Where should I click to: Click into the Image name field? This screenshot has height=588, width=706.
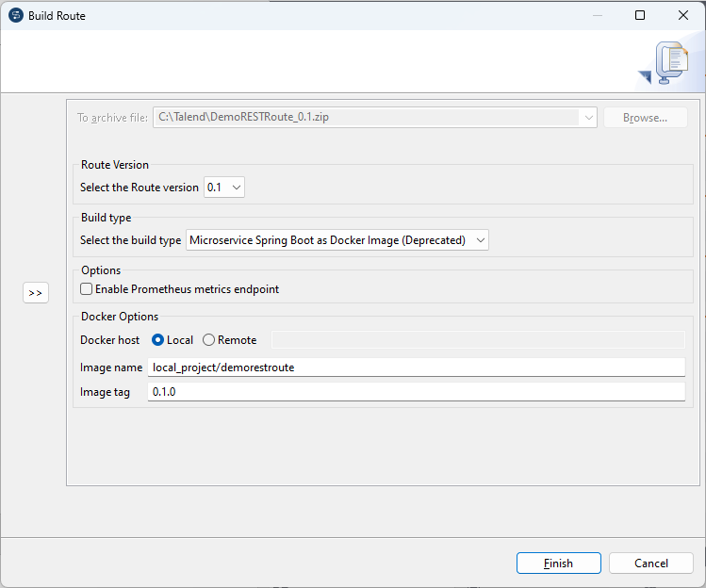tap(416, 367)
